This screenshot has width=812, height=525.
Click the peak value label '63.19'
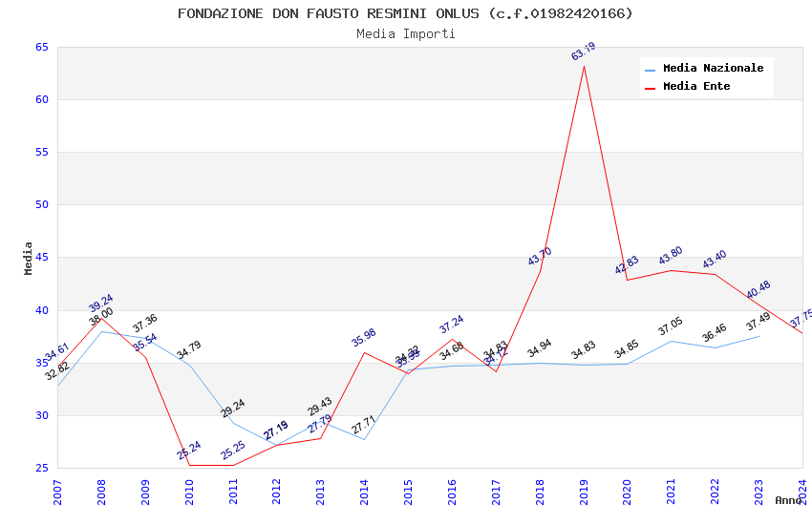pos(584,52)
